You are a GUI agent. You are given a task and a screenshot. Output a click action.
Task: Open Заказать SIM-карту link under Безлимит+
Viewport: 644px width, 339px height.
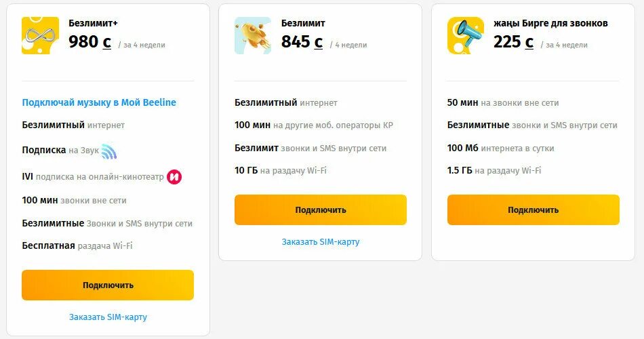108,317
